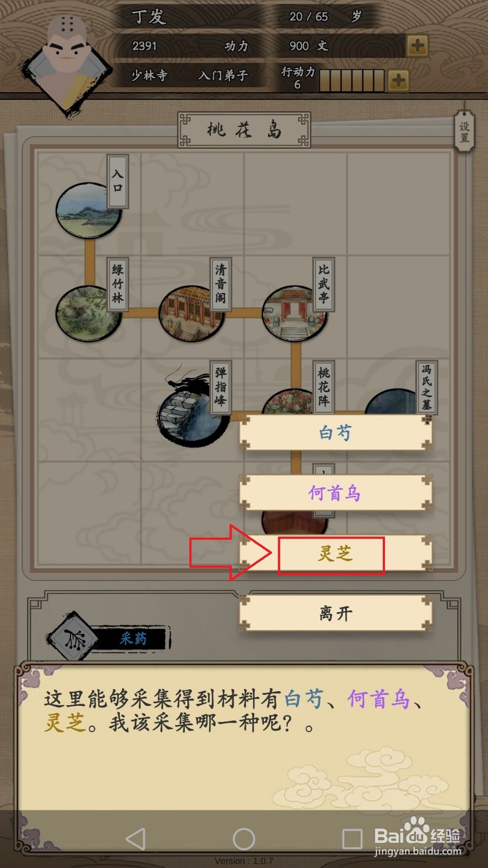Tap the Android back navigation button
Viewport: 488px width, 868px height.
click(136, 839)
